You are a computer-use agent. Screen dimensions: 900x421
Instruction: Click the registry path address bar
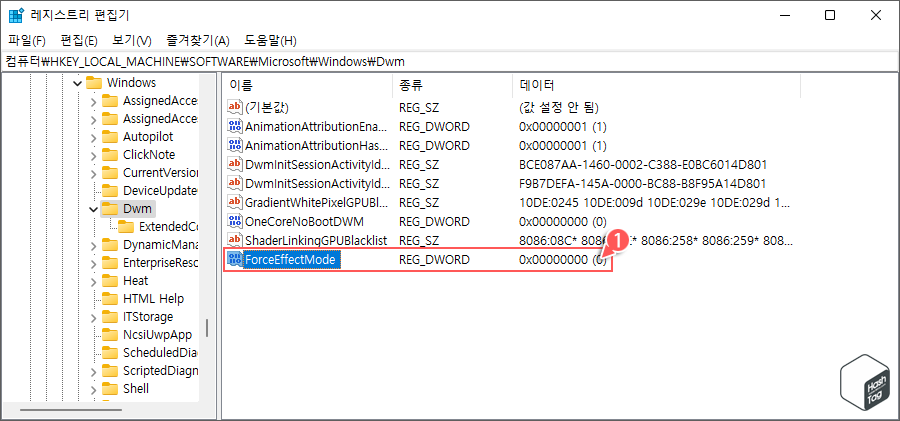450,61
